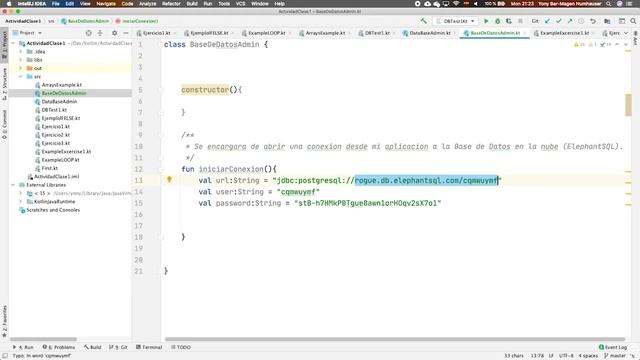Expand the .idea folder
640x360 pixels.
coord(21,51)
